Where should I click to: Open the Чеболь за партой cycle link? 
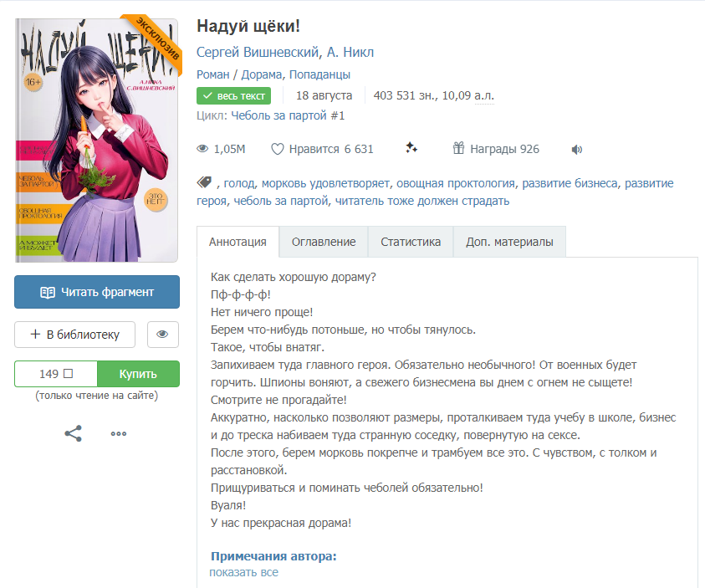coord(288,115)
